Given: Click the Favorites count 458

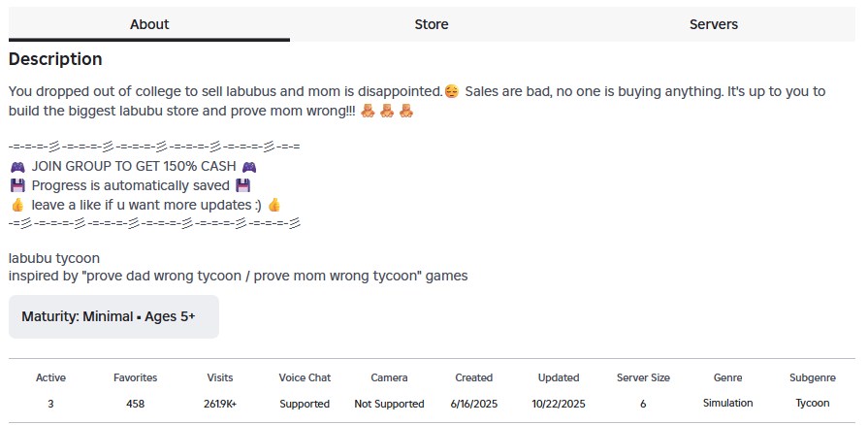Looking at the screenshot, I should coord(135,404).
